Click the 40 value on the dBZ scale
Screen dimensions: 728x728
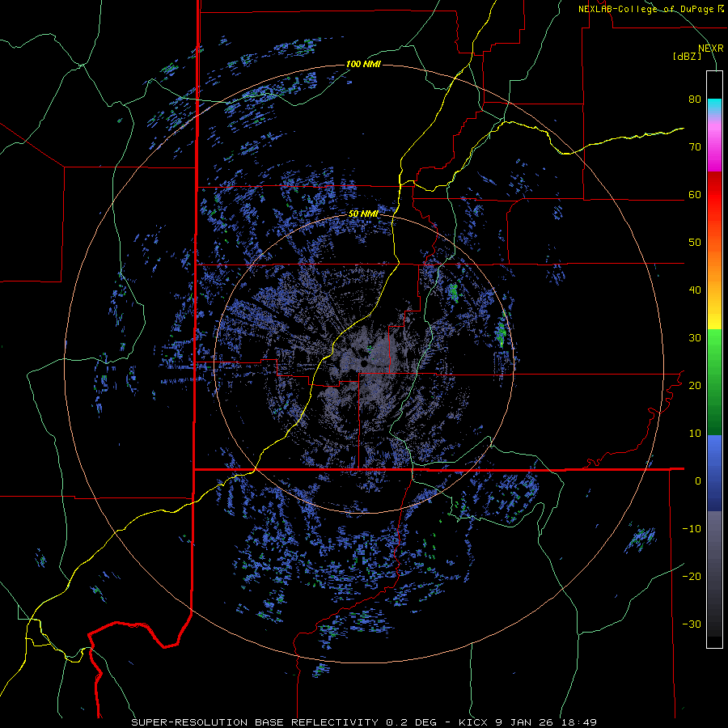[x=695, y=290]
